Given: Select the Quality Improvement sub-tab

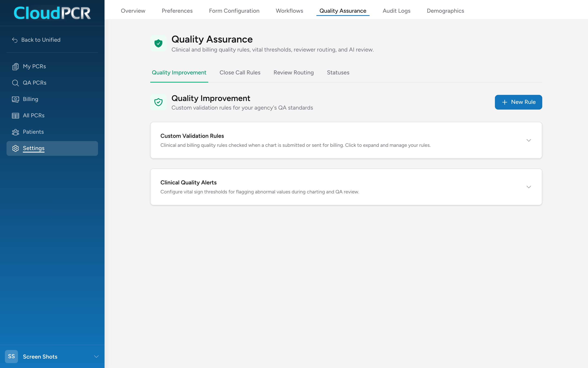Looking at the screenshot, I should click(x=179, y=73).
